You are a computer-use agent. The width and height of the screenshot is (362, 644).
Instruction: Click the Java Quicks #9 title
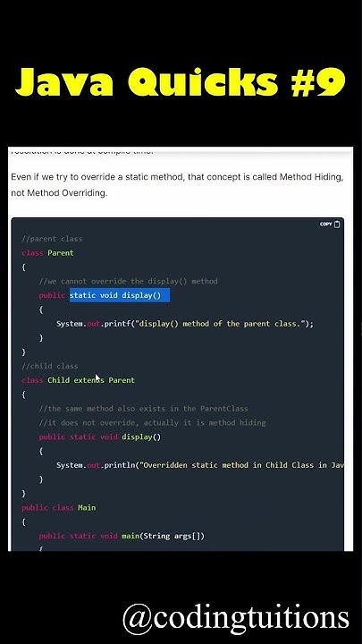point(181,82)
